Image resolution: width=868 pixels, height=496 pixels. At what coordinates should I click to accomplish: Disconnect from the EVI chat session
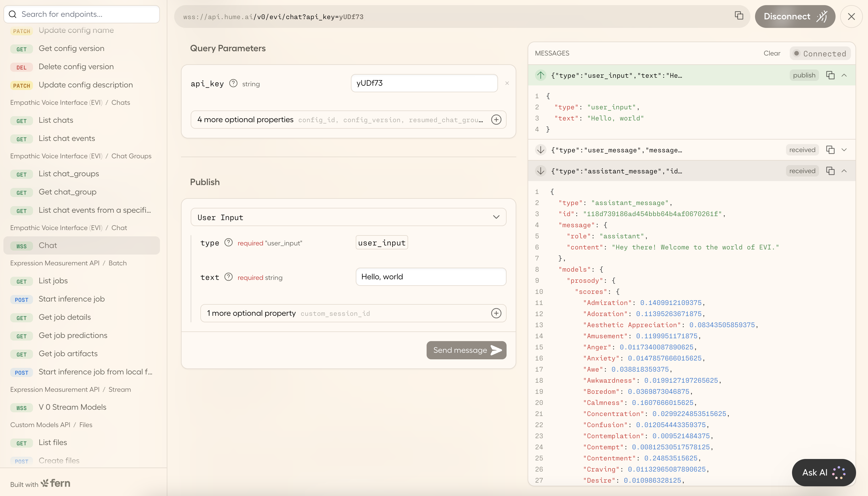795,16
